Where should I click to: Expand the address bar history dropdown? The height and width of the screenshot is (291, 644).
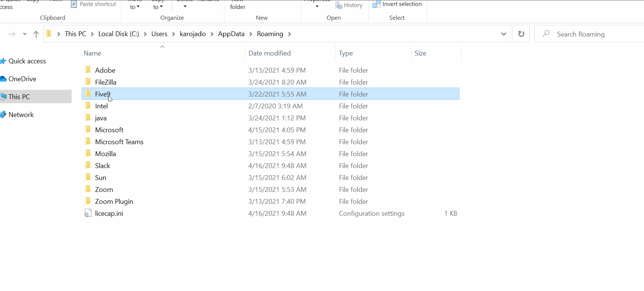504,34
